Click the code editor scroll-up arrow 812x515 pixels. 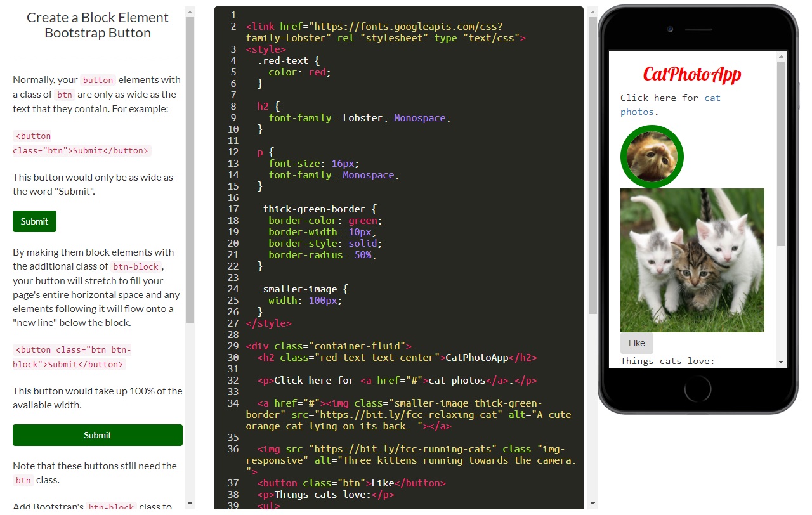point(593,11)
